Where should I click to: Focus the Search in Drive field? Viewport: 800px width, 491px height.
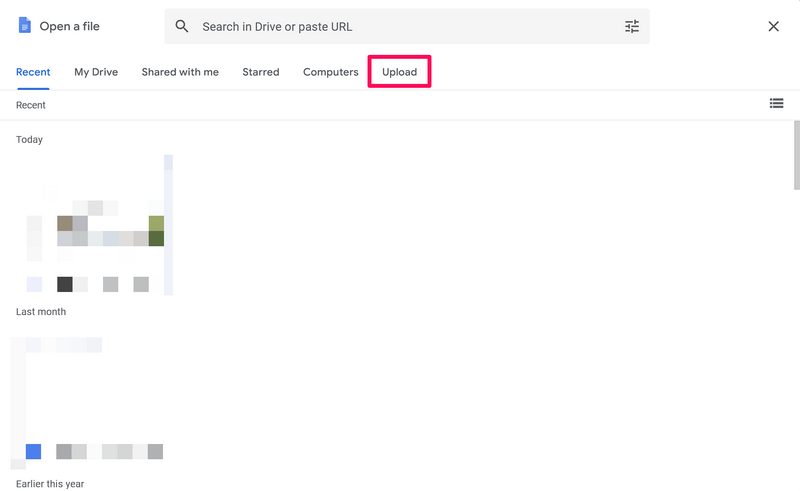coord(400,27)
